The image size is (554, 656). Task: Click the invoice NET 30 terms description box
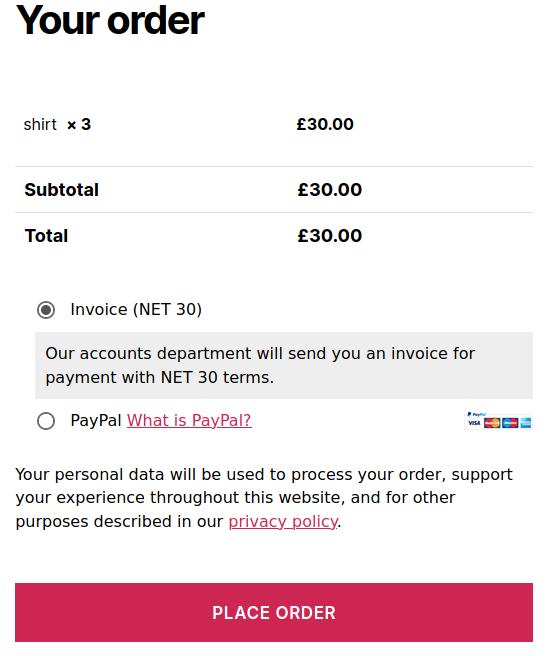click(x=284, y=365)
